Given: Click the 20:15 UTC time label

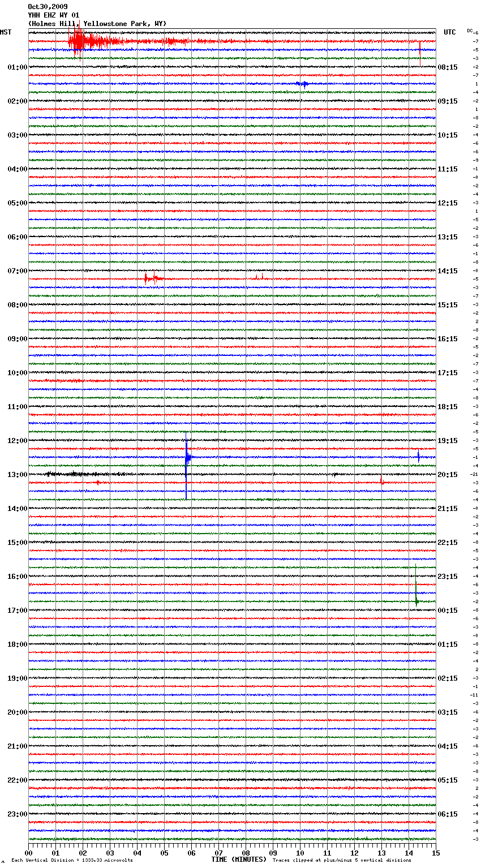Looking at the screenshot, I should [x=448, y=475].
